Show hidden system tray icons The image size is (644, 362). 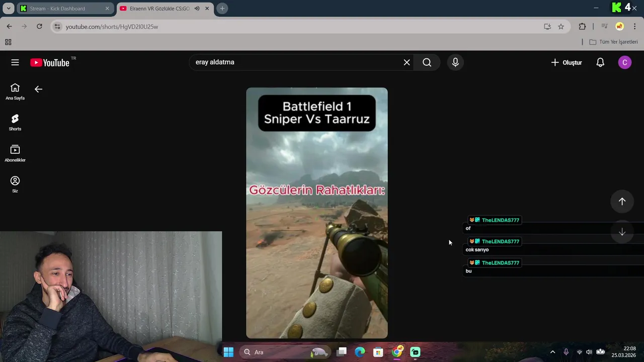tap(552, 352)
